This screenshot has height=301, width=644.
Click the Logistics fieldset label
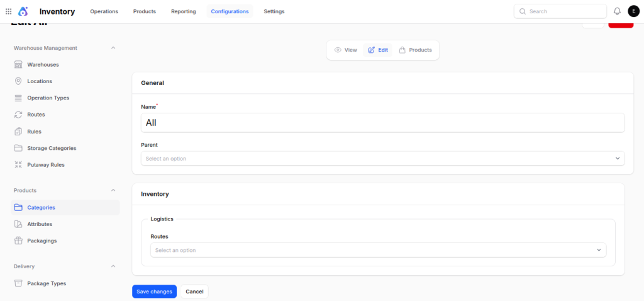[162, 219]
